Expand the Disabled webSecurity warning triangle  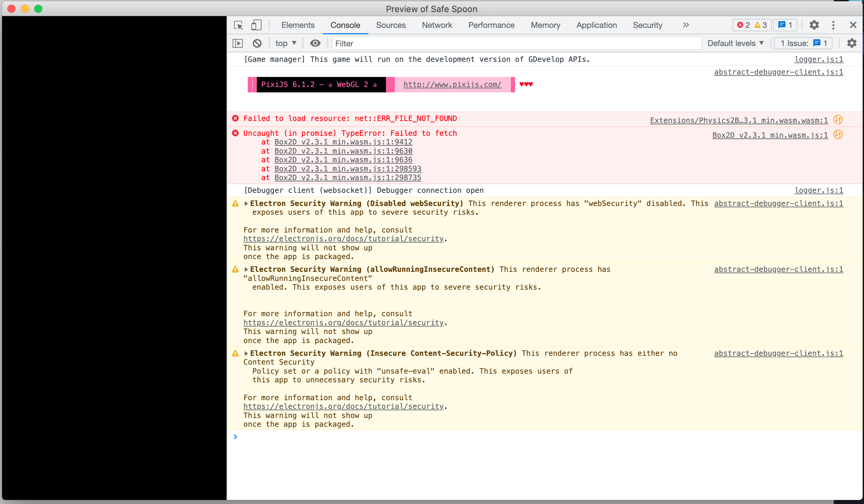coord(246,203)
